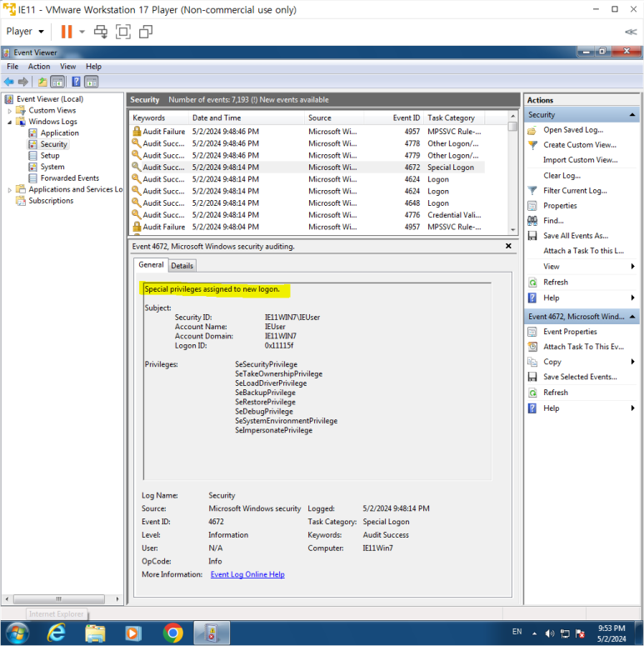Open log Properties in Actions pane

(x=560, y=206)
